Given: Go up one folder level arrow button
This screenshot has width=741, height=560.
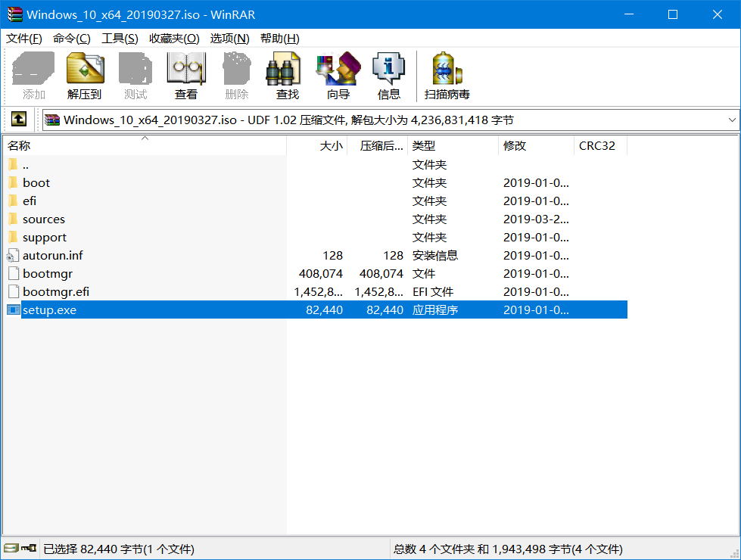Looking at the screenshot, I should pos(19,119).
